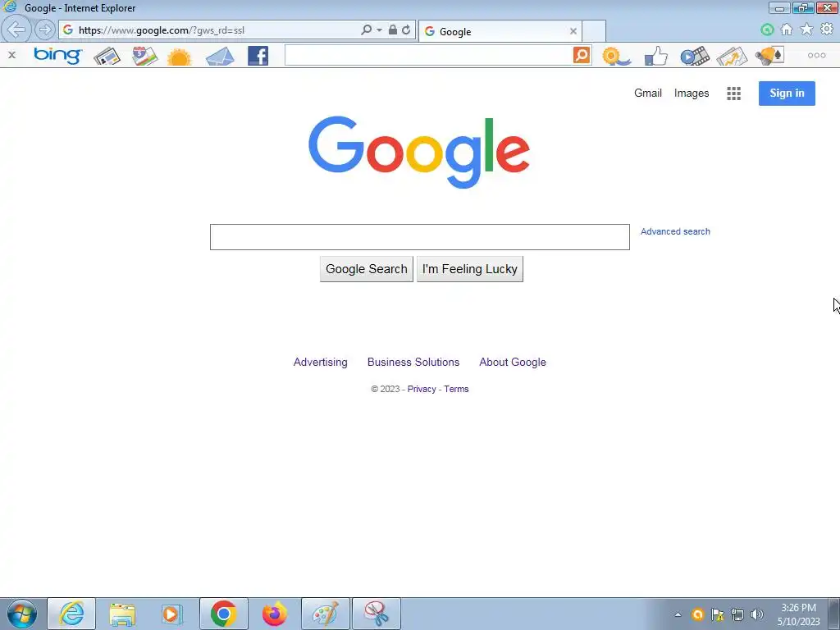Close the Bing toolbar
This screenshot has width=840, height=630.
11,55
